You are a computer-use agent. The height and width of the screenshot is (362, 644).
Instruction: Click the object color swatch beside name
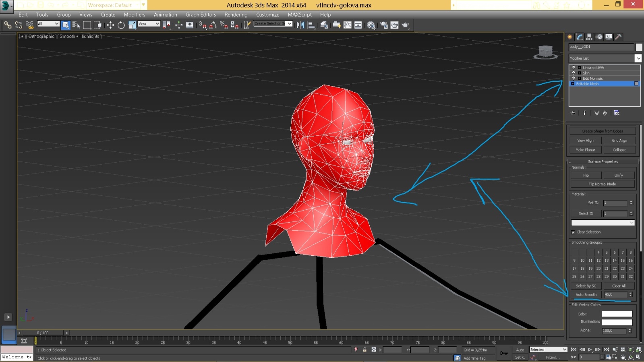639,47
